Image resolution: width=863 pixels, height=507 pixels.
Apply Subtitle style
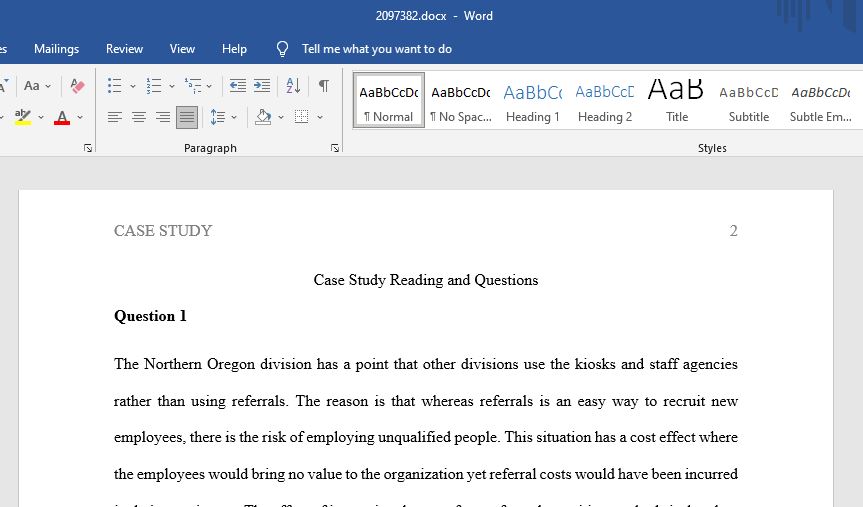[749, 101]
